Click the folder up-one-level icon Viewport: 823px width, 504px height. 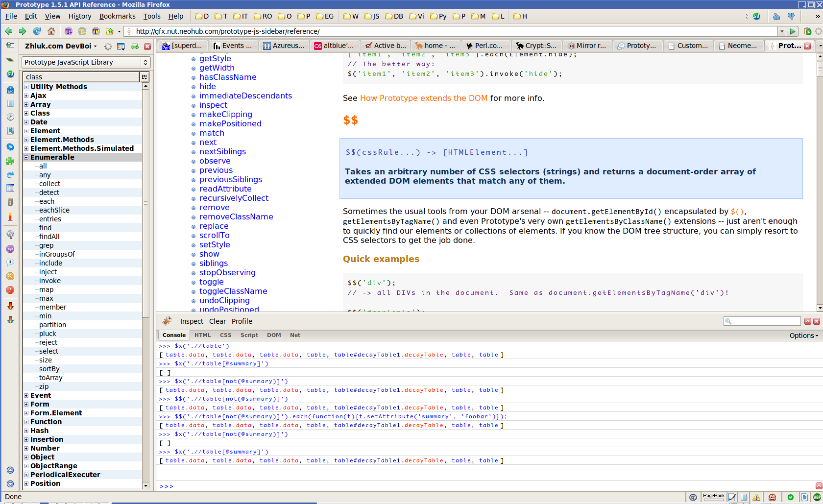(109, 31)
